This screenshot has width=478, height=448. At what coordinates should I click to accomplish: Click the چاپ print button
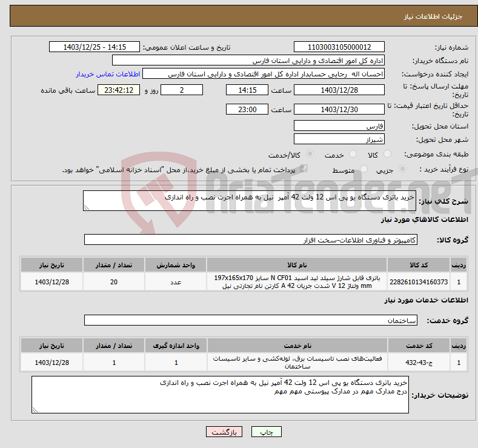(267, 432)
